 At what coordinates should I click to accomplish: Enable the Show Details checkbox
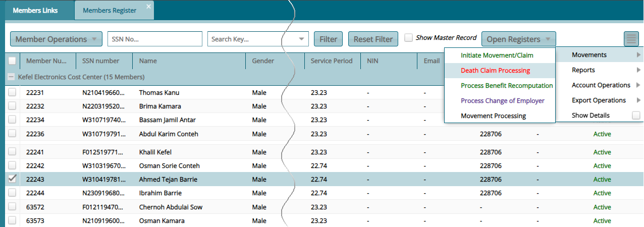636,116
